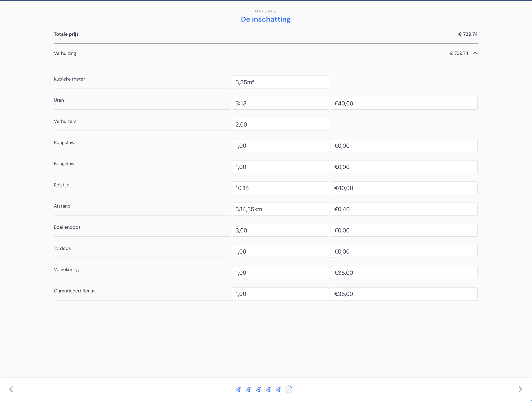Open the second completed step icon

click(x=248, y=389)
